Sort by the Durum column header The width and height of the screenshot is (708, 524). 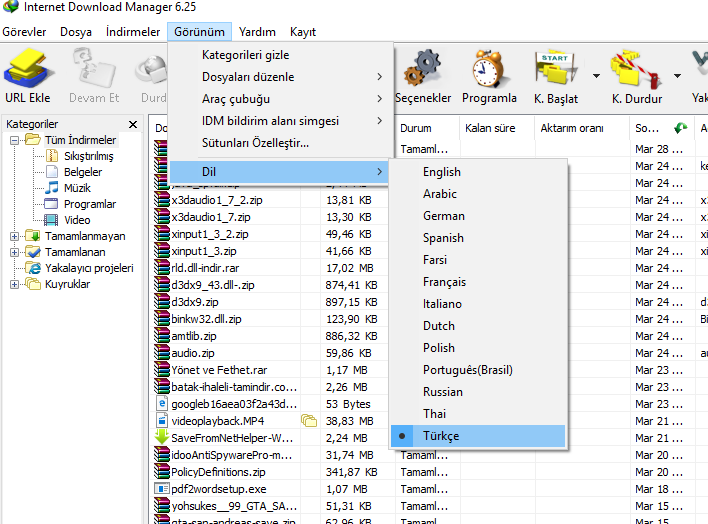click(427, 128)
